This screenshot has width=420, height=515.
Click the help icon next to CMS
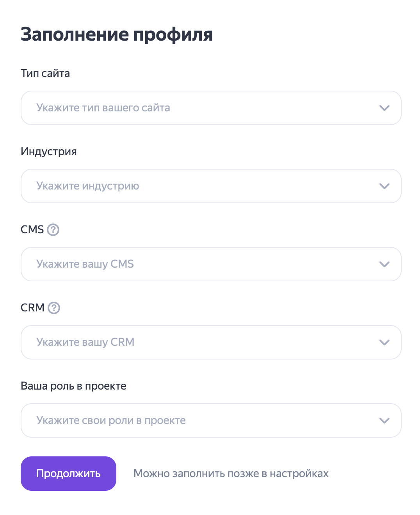pyautogui.click(x=53, y=230)
